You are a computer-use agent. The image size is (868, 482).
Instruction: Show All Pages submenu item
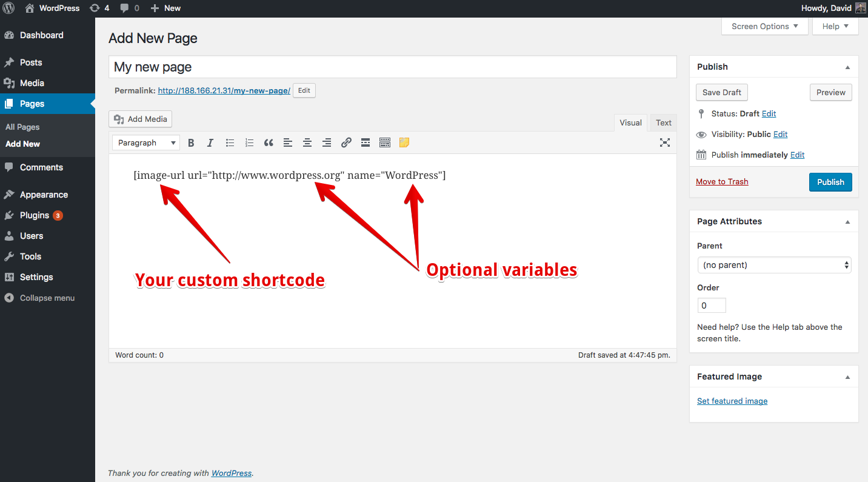22,127
